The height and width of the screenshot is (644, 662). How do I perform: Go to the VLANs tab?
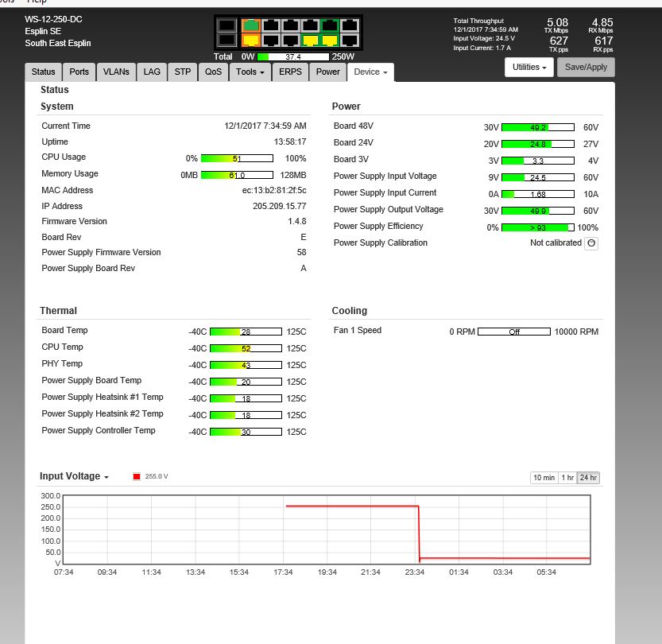(117, 72)
